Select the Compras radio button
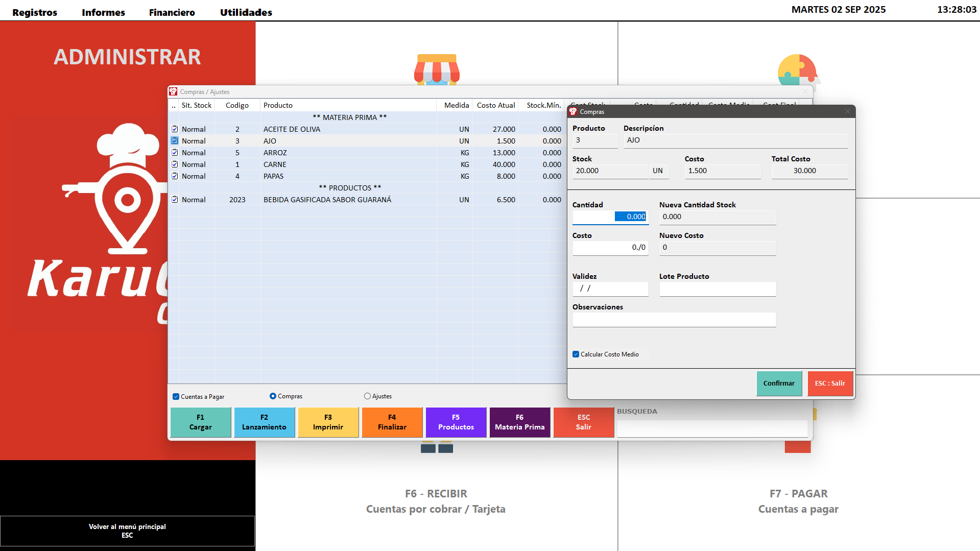Screen dimensions: 980x551 point(273,396)
